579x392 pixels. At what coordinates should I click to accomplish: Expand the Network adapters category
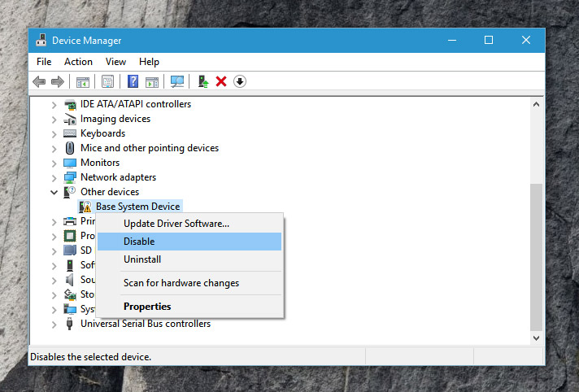[54, 177]
